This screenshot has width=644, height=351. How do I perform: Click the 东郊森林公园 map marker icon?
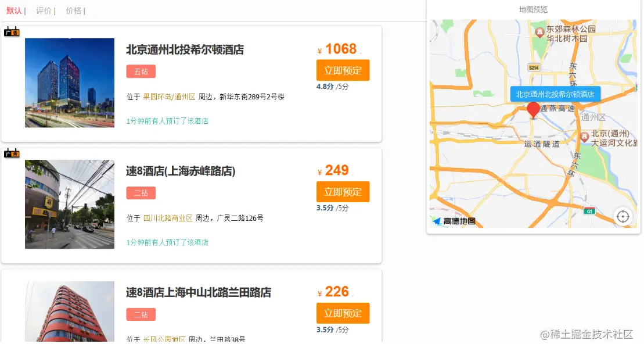539,31
